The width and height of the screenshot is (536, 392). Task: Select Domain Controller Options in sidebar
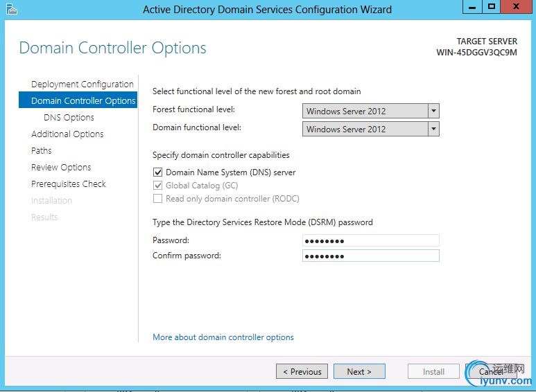click(x=83, y=101)
